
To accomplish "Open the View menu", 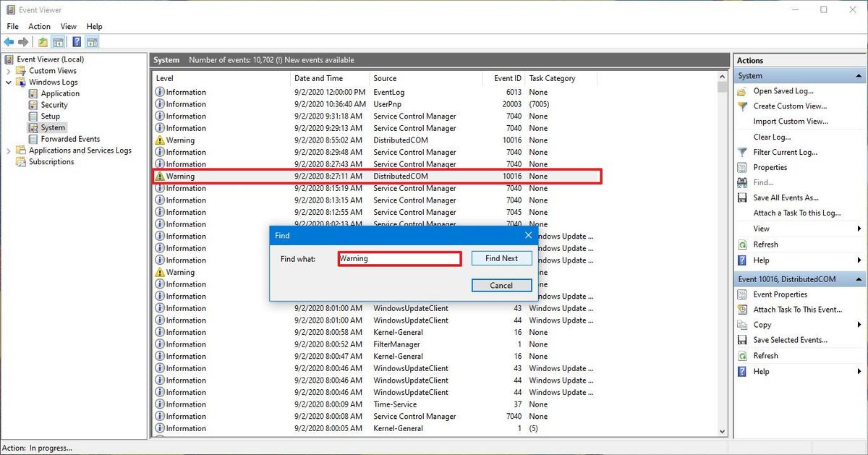I will [x=68, y=26].
